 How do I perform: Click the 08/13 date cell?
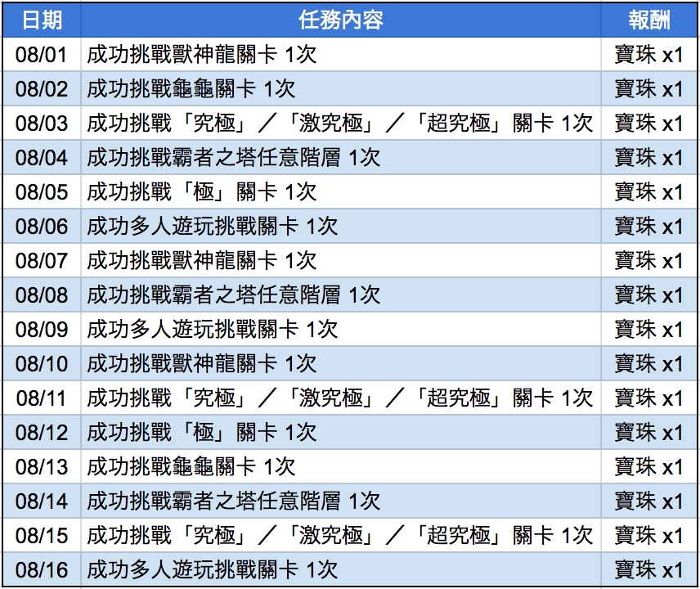[x=42, y=467]
